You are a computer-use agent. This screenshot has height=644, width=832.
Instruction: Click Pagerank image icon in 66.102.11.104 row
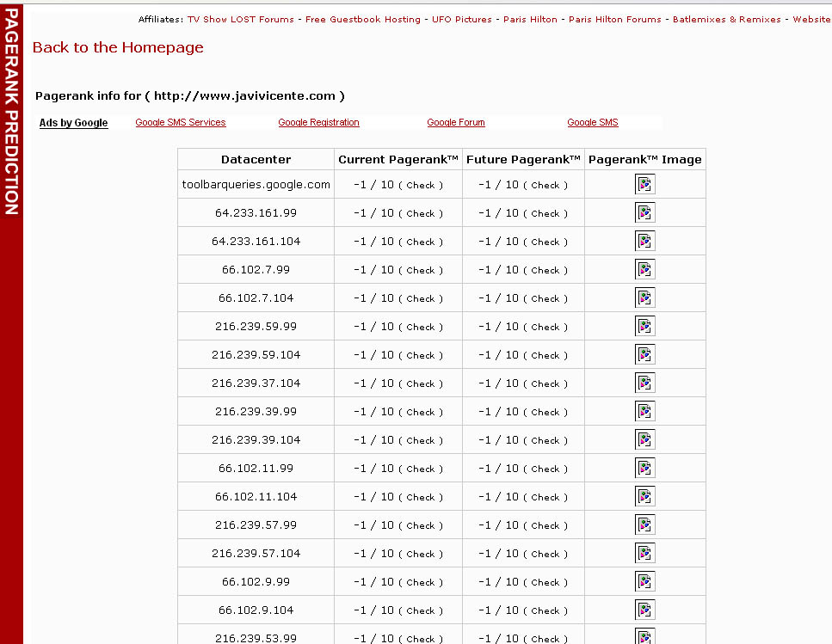click(x=644, y=497)
